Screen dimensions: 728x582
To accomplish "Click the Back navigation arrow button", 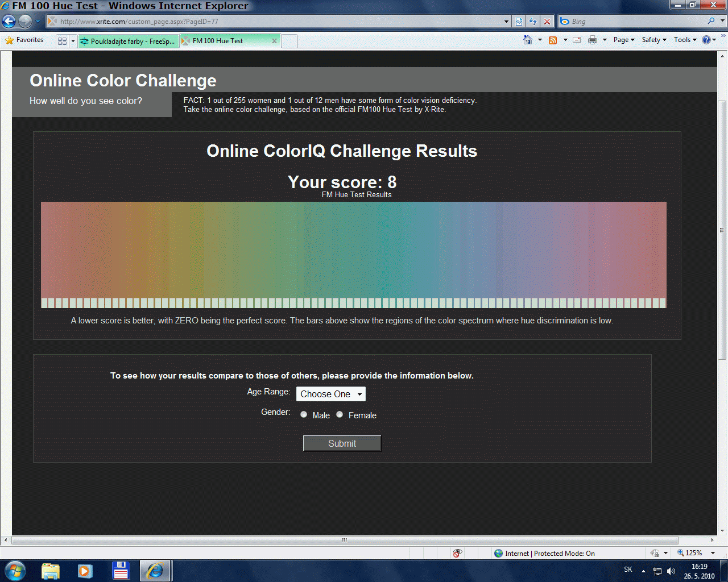I will (9, 22).
